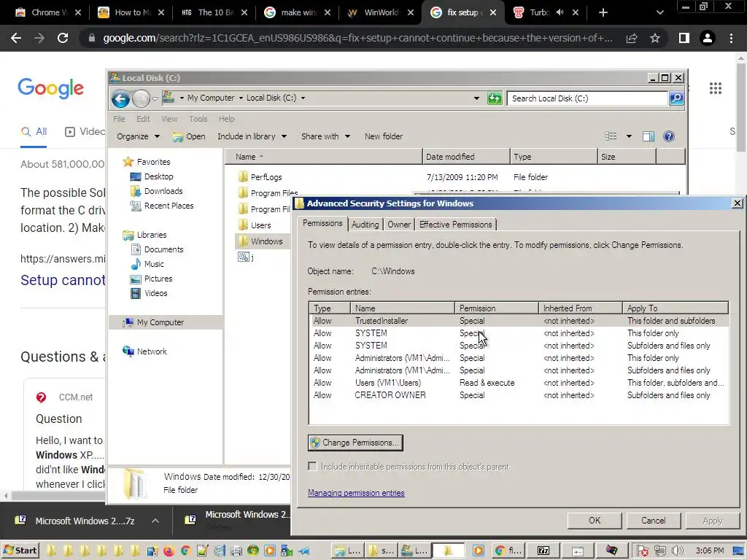This screenshot has height=560, width=747.
Task: Toggle the preview pane icon in Explorer
Action: tap(648, 136)
